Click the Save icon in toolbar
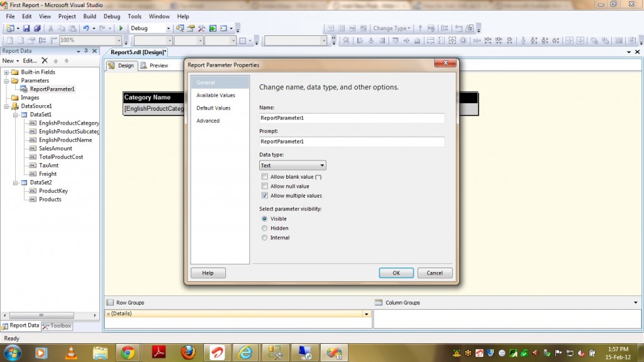 (26, 28)
